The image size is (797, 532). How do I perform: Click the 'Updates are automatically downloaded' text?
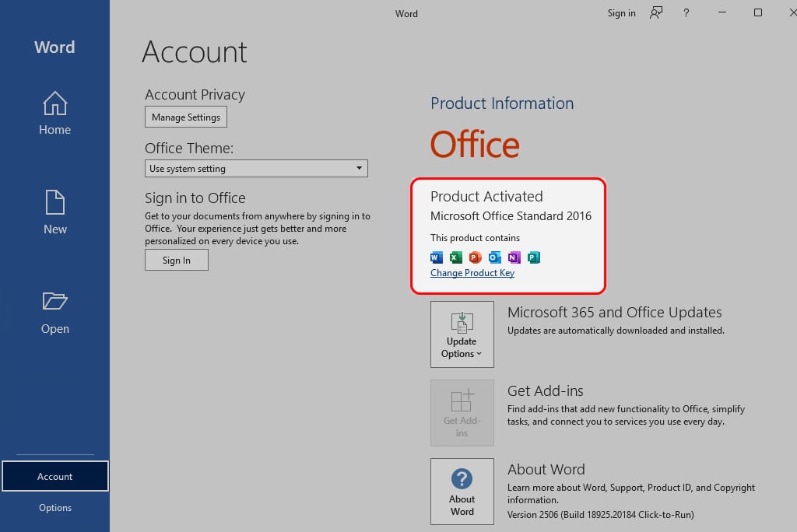point(616,331)
